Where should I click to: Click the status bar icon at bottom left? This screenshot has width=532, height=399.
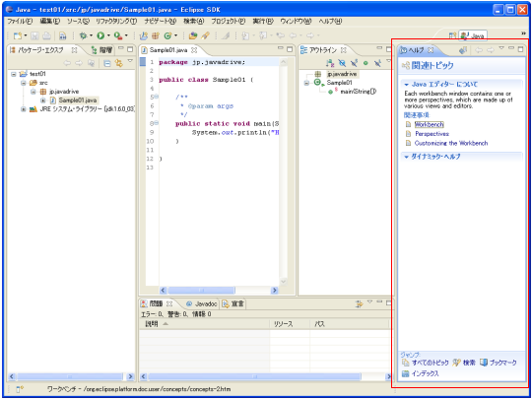pyautogui.click(x=20, y=389)
